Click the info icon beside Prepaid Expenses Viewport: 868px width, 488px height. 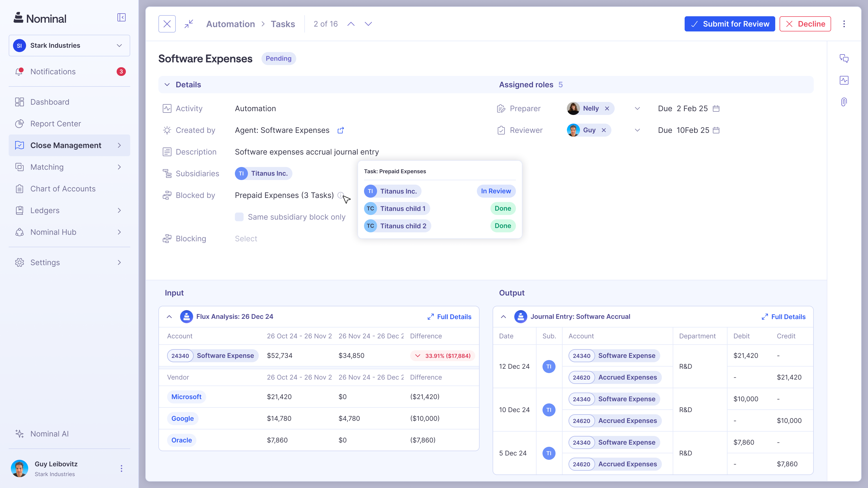pyautogui.click(x=340, y=195)
